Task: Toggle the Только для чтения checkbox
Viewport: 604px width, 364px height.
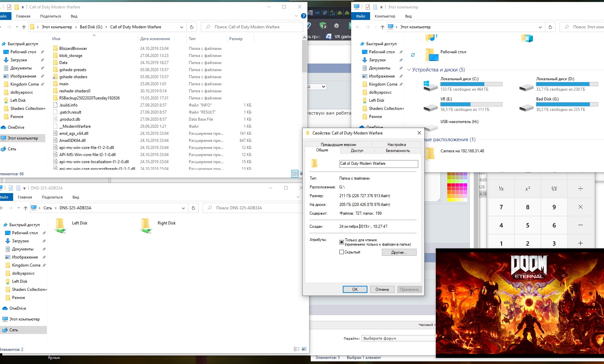Action: [x=341, y=242]
